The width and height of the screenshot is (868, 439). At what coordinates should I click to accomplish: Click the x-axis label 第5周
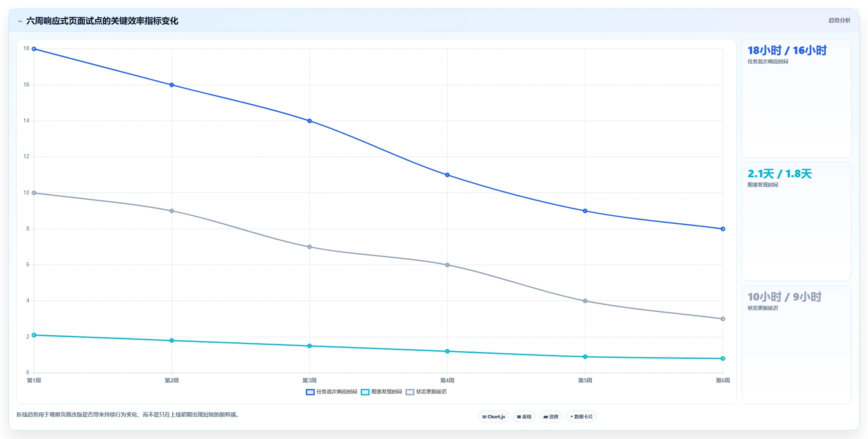tap(585, 380)
